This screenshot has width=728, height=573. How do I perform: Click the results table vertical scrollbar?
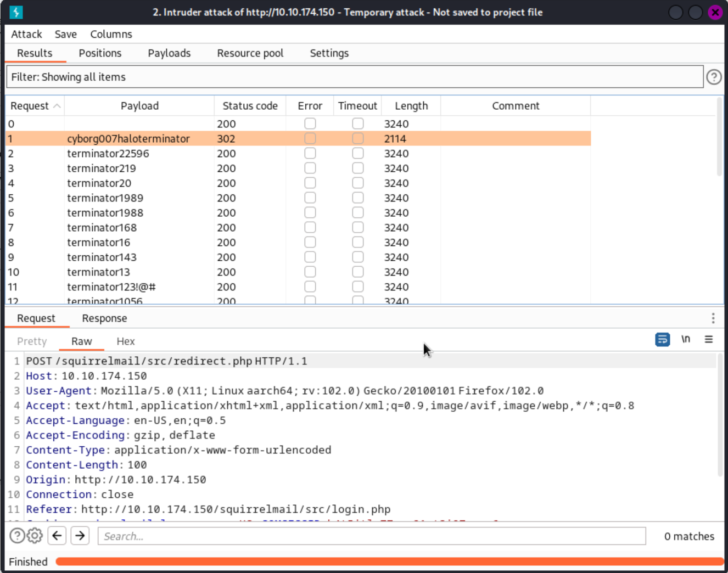click(x=719, y=137)
